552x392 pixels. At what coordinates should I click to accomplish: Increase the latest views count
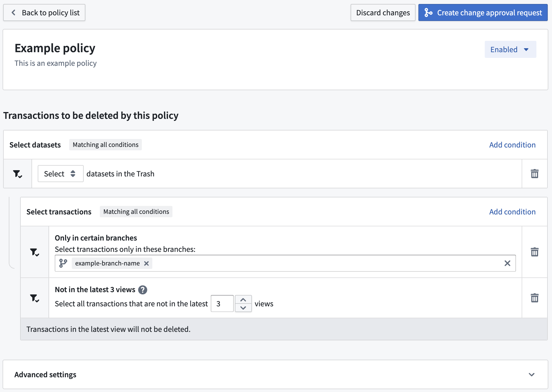tap(243, 300)
